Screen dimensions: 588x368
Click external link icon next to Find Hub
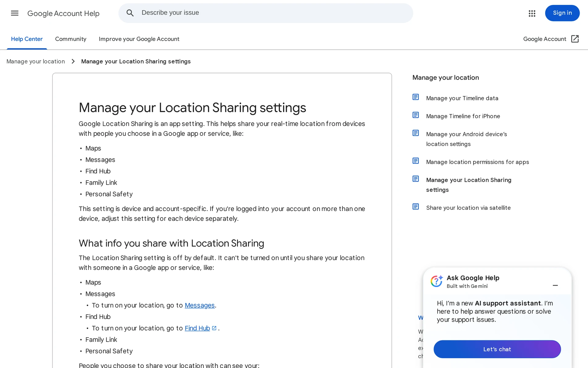214,328
